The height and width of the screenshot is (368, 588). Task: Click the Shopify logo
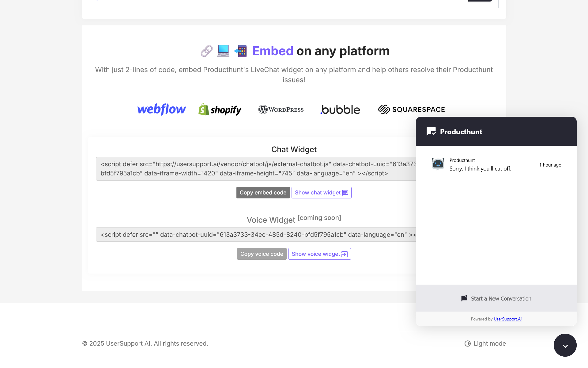[x=220, y=109]
